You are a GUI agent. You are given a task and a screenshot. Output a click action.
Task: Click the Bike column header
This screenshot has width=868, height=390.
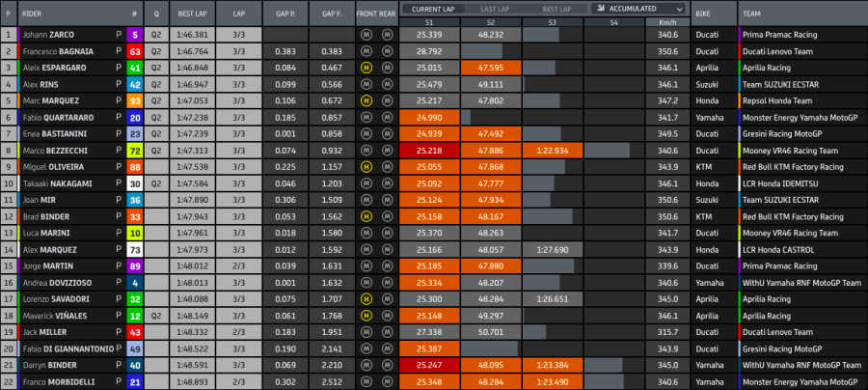pos(714,14)
